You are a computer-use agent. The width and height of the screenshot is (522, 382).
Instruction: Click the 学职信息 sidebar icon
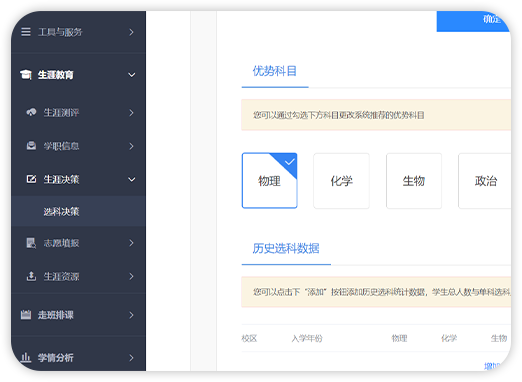click(x=31, y=146)
